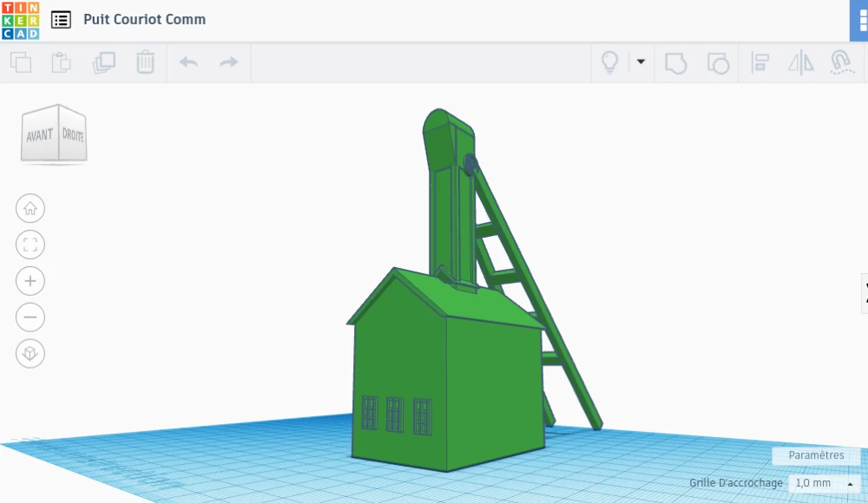868x503 pixels.
Task: Click the Paste tool icon
Action: [x=62, y=62]
